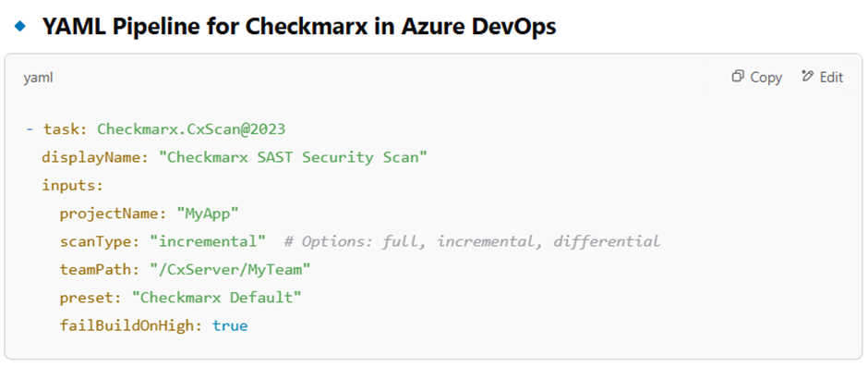The height and width of the screenshot is (367, 868).
Task: Click the 'YAML Pipeline for Checkmarx' heading
Action: point(299,26)
